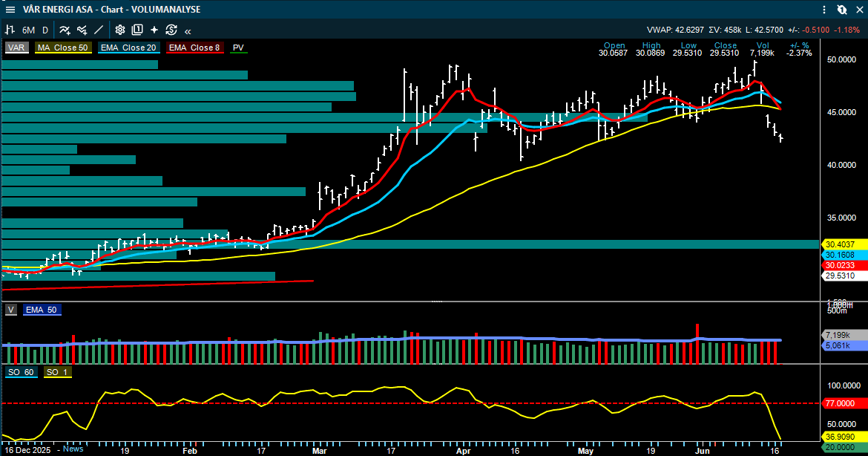Viewport: 868px width, 456px height.
Task: Change the chart bar type
Action: click(x=10, y=30)
